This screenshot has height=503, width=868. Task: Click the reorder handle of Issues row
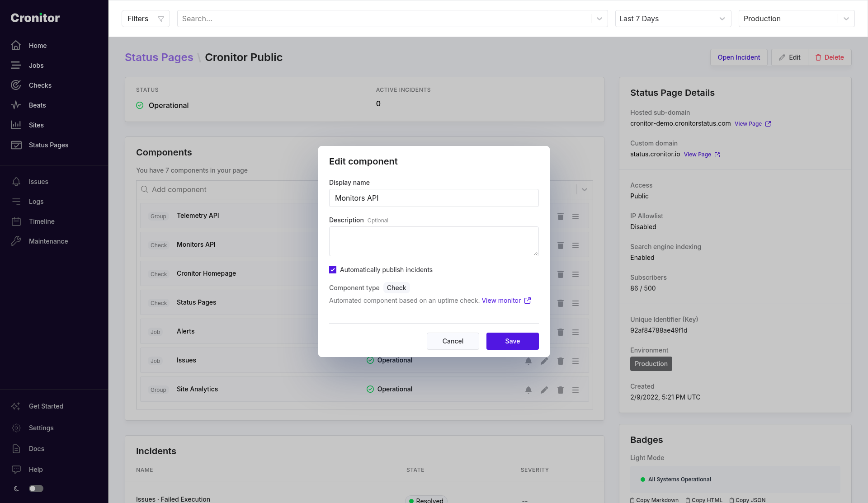(x=576, y=361)
